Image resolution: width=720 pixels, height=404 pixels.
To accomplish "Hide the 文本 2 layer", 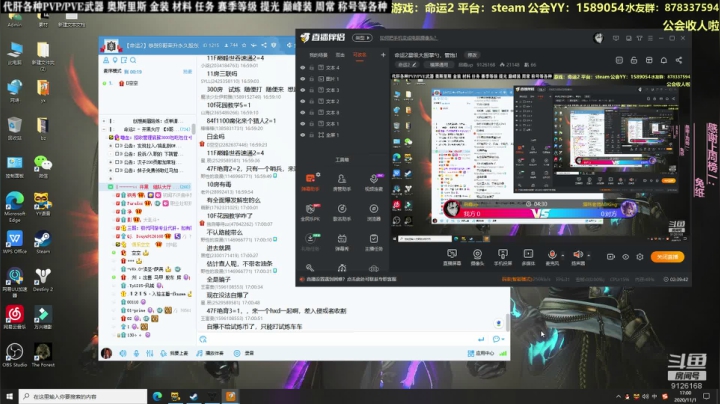I will [x=302, y=101].
